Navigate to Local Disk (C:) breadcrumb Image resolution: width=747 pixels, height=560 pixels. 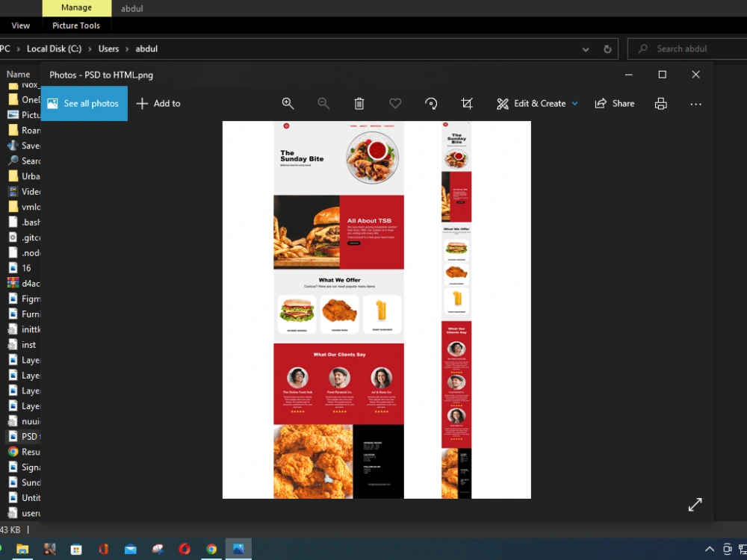54,49
